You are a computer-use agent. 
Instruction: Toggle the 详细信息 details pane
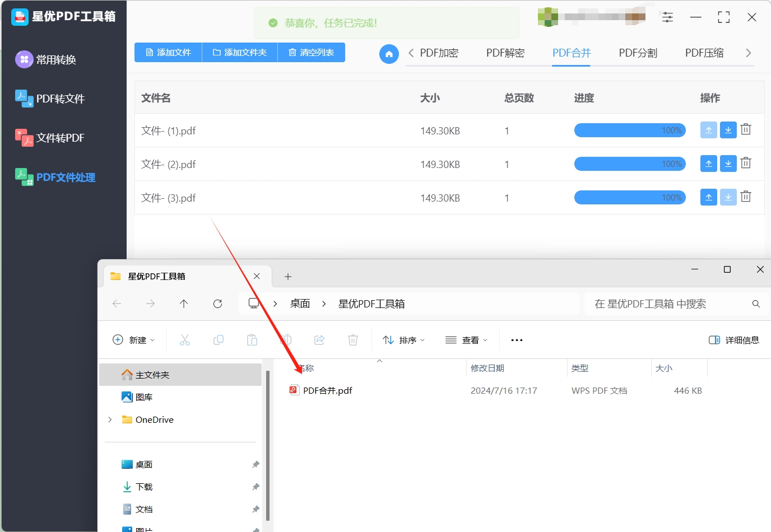[734, 340]
